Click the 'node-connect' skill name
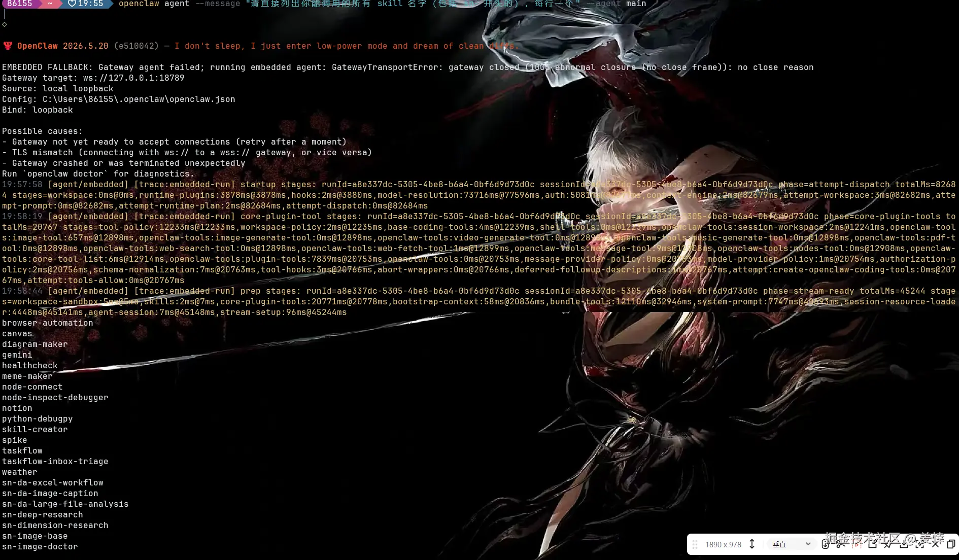 coord(32,387)
